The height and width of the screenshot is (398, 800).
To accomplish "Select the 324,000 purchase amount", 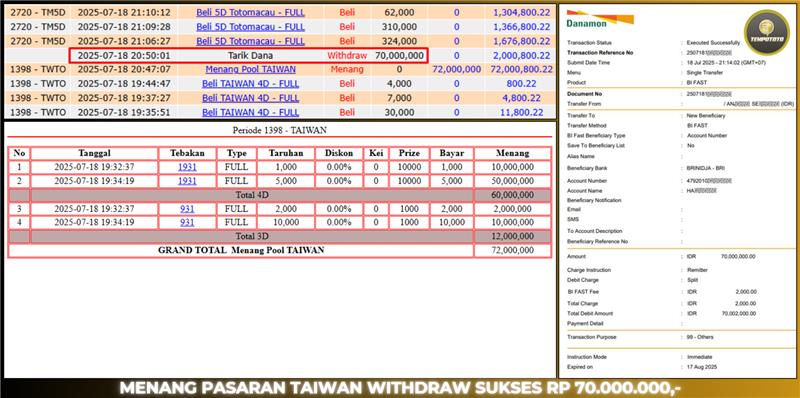I will click(399, 41).
